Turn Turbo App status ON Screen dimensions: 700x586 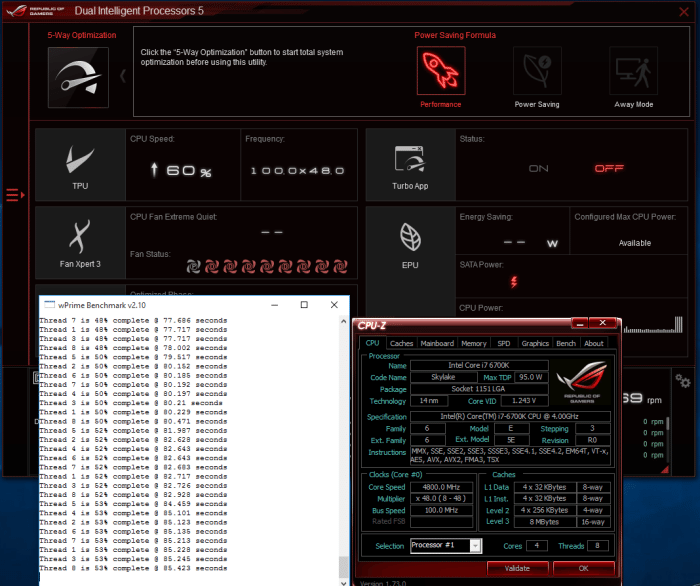point(538,169)
